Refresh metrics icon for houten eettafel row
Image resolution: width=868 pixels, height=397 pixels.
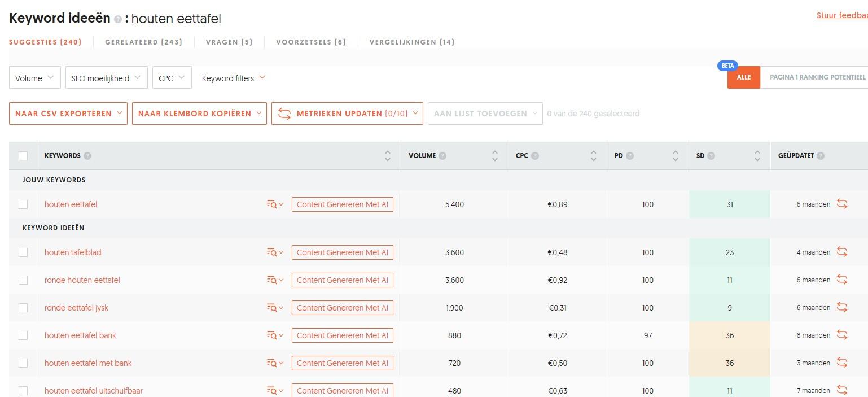click(842, 204)
